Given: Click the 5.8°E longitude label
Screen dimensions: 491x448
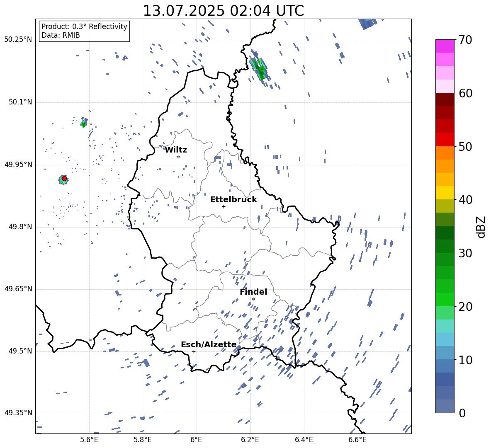Looking at the screenshot, I should (143, 440).
